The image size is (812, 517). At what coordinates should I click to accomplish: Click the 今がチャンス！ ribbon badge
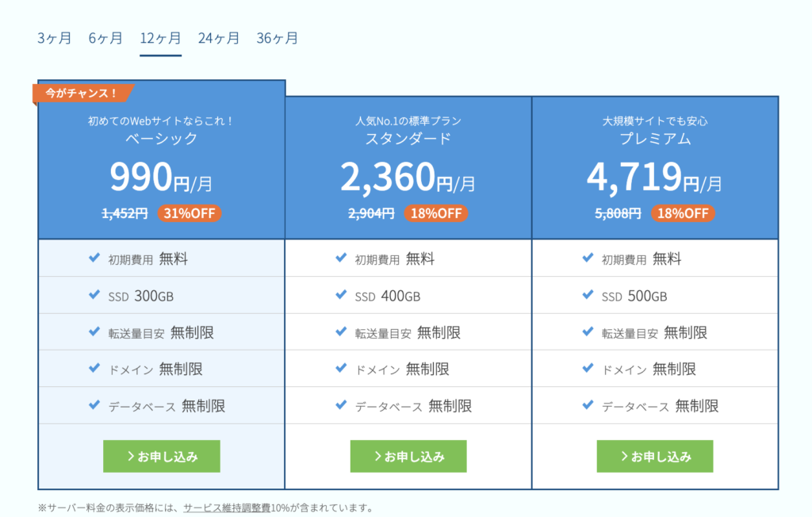point(82,93)
